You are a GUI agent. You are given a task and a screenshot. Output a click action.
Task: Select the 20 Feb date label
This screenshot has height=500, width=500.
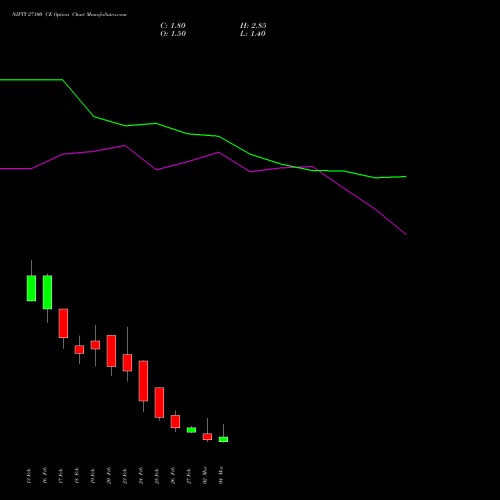click(109, 475)
